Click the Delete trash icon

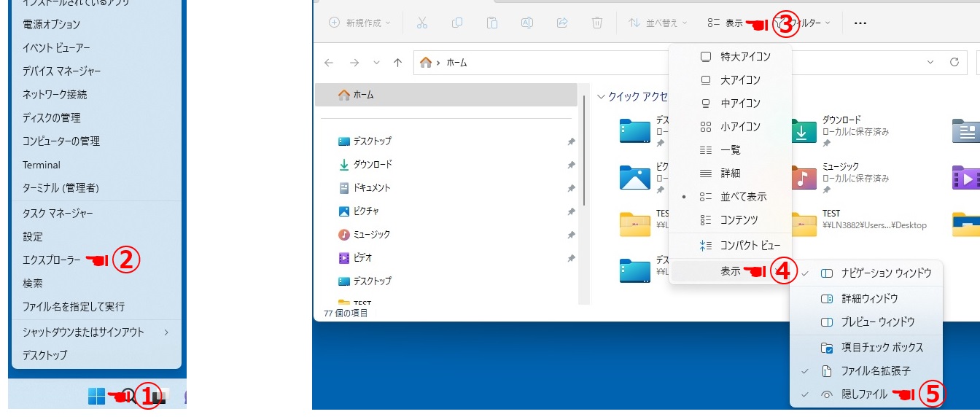(597, 23)
